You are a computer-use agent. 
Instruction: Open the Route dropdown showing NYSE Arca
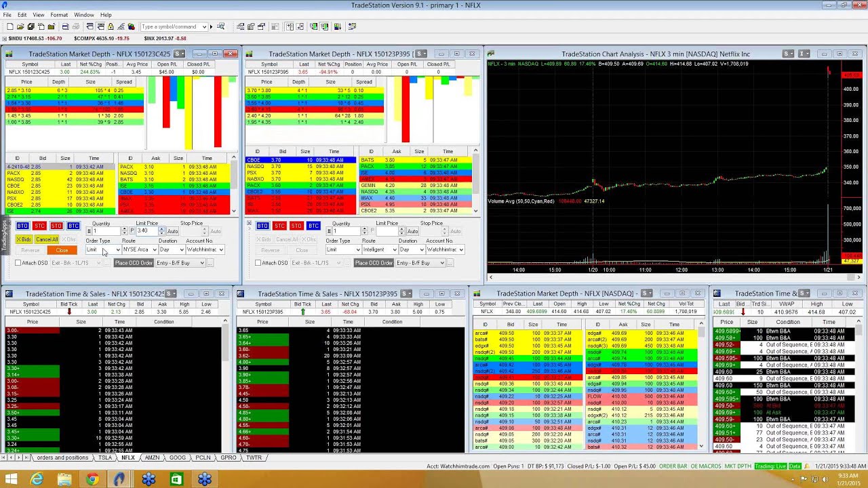click(x=155, y=249)
